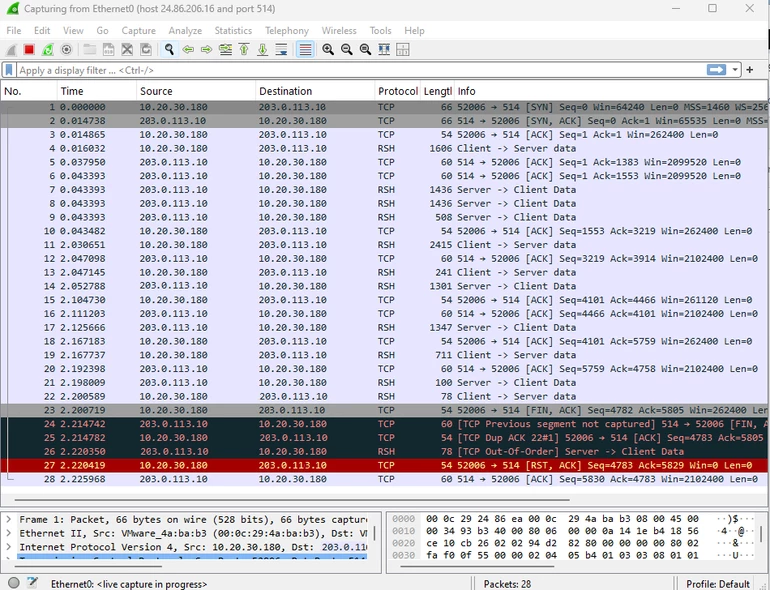Restart the current capture
Viewport: 770px width, 590px height.
click(48, 50)
